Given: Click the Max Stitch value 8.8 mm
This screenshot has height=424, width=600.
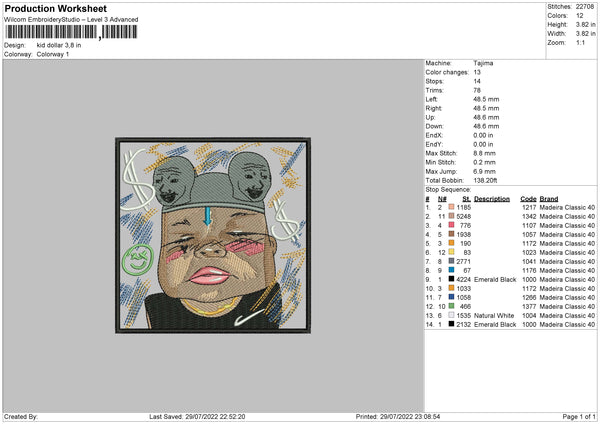Looking at the screenshot, I should [x=484, y=153].
